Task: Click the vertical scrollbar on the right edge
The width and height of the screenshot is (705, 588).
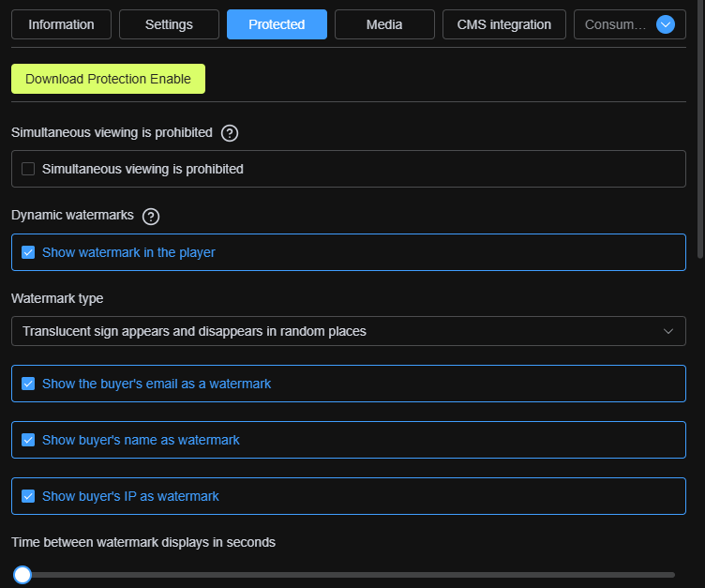Action: click(699, 130)
